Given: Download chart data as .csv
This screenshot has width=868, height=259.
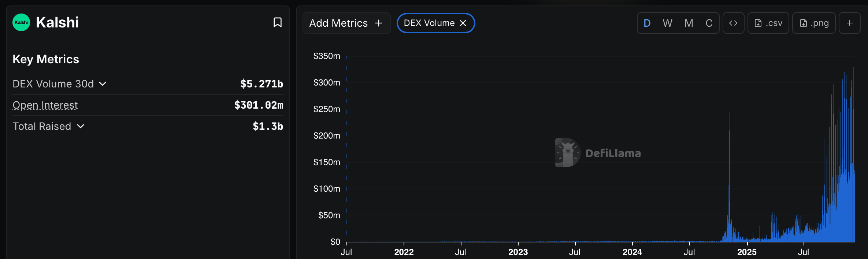Looking at the screenshot, I should point(768,23).
